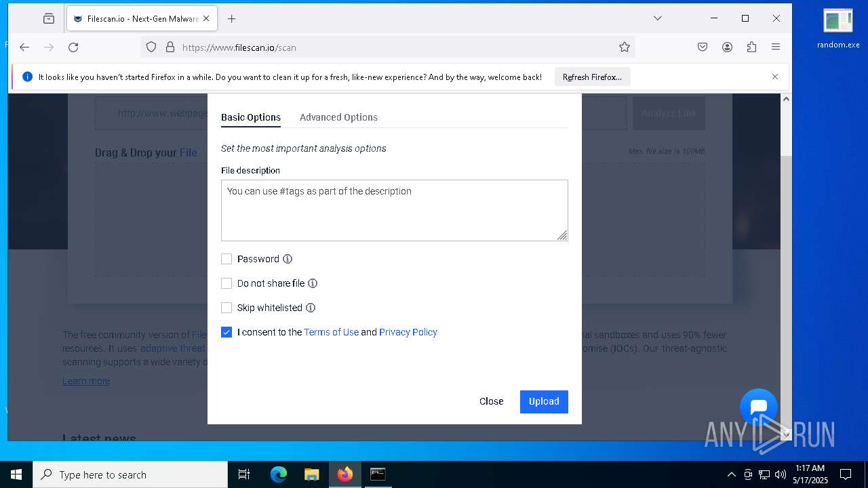This screenshot has width=868, height=488.
Task: Click Refresh Firefox button
Action: click(x=592, y=77)
